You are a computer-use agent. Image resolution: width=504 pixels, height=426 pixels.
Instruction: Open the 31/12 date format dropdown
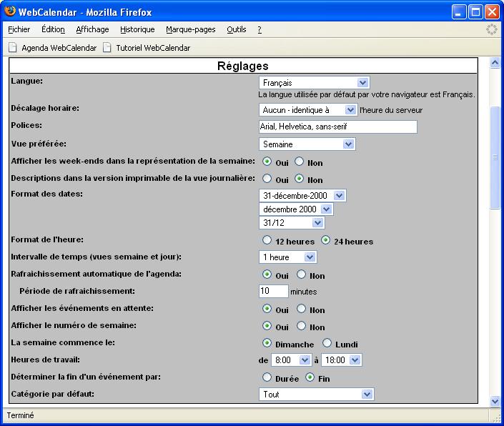(292, 222)
